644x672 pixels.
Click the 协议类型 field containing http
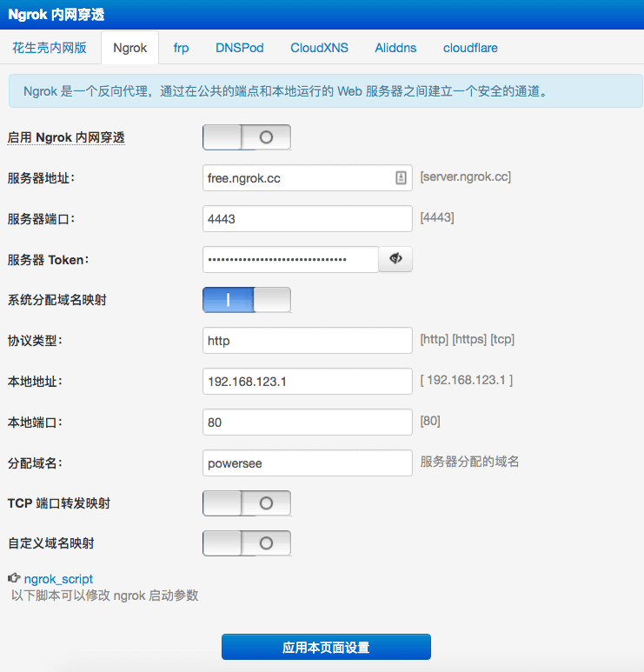(307, 341)
